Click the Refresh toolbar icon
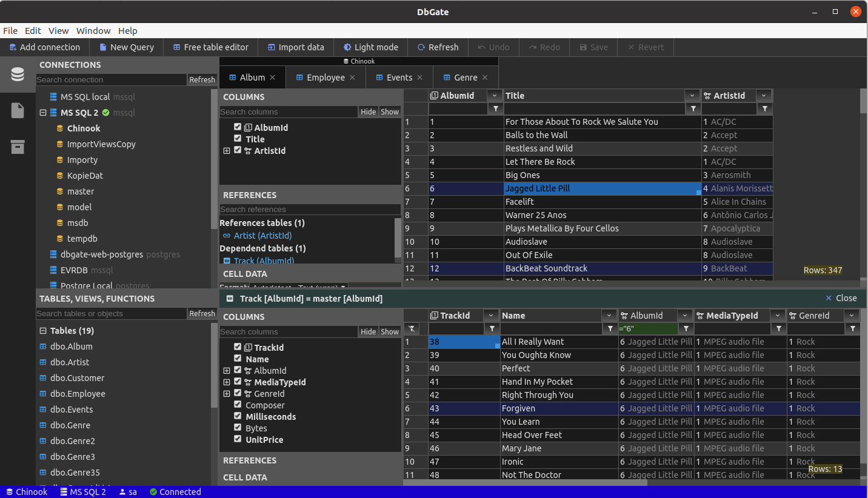 coord(421,47)
